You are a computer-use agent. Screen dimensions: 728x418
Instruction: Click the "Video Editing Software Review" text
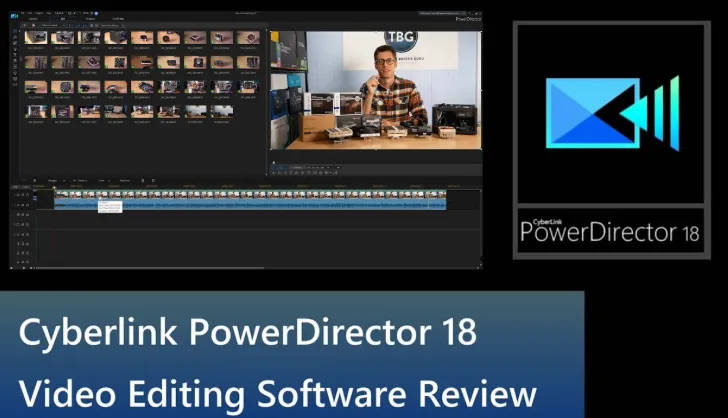(278, 394)
